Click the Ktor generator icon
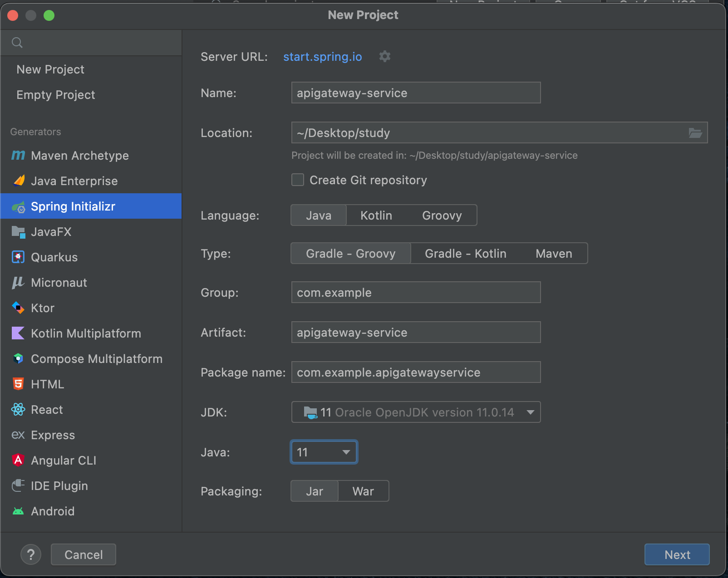 tap(18, 308)
